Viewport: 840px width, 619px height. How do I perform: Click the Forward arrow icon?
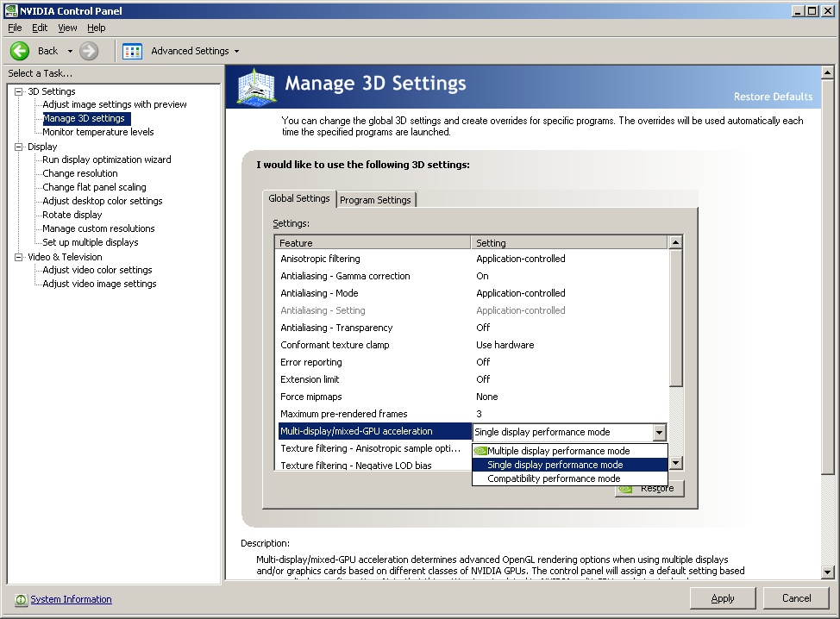click(89, 51)
